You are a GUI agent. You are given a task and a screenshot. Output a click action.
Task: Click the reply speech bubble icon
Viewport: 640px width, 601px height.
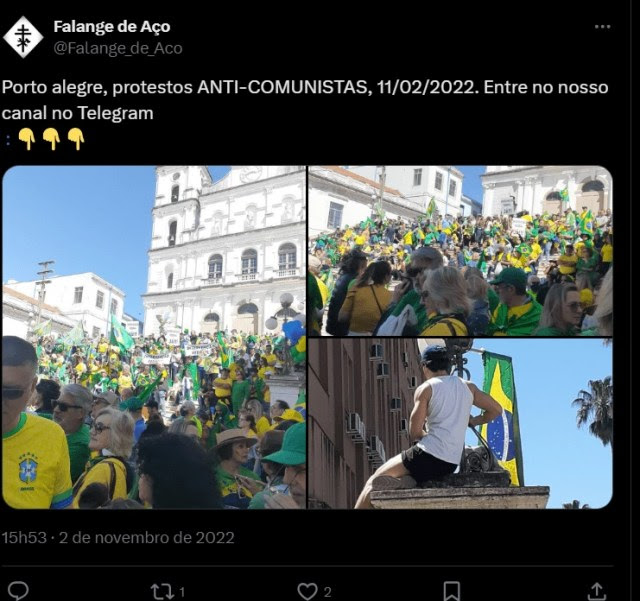(x=18, y=591)
